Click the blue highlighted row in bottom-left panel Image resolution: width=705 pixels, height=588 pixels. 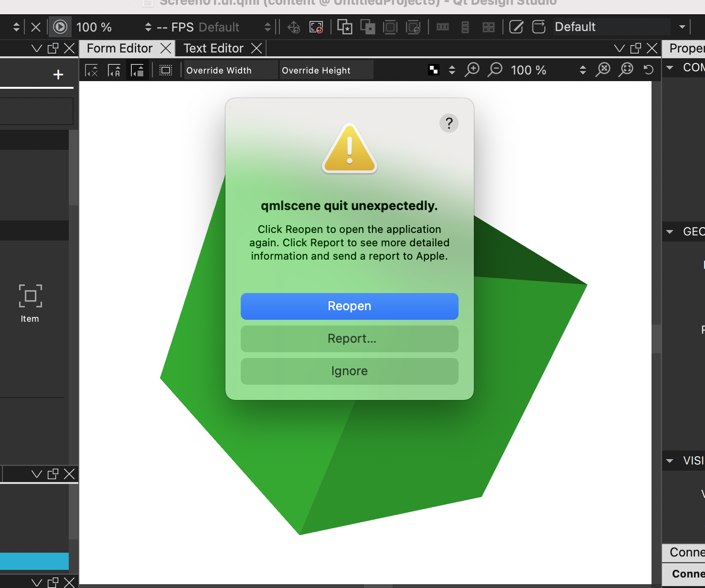(34, 561)
